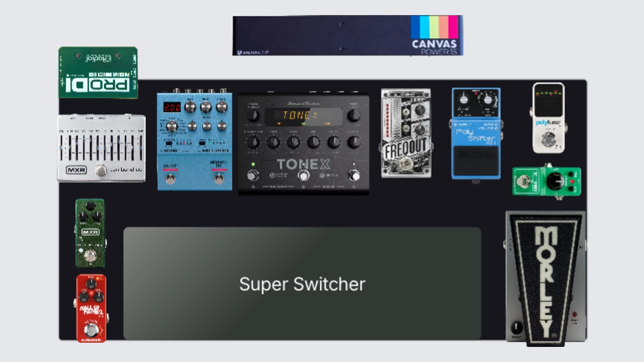Select the silver MXR ten band EQ pedal
The width and height of the screenshot is (644, 362).
[101, 148]
